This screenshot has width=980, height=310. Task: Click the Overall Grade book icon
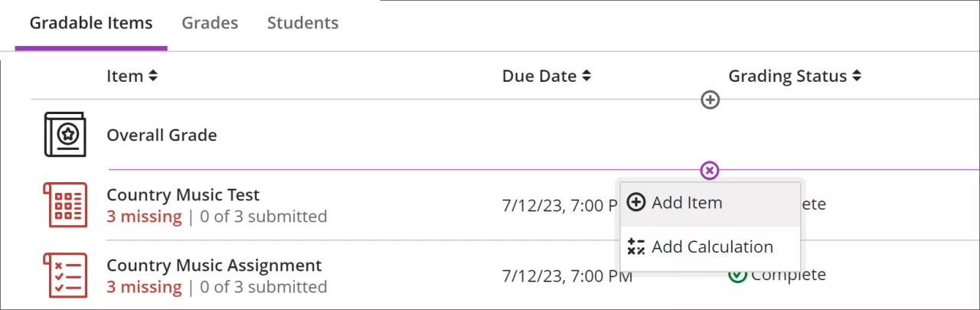click(65, 135)
